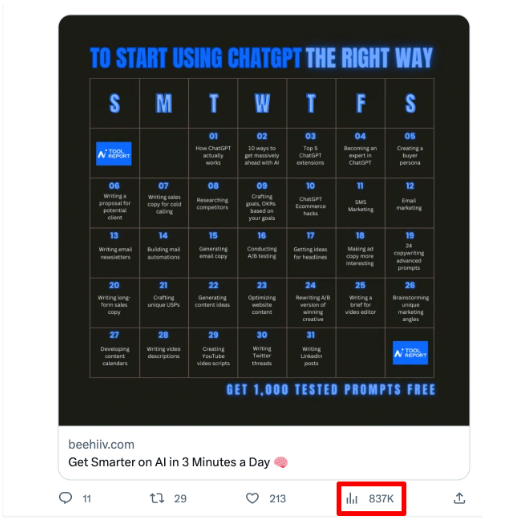This screenshot has height=528, width=510.
Task: Click the 29 retweets count
Action: [x=180, y=498]
